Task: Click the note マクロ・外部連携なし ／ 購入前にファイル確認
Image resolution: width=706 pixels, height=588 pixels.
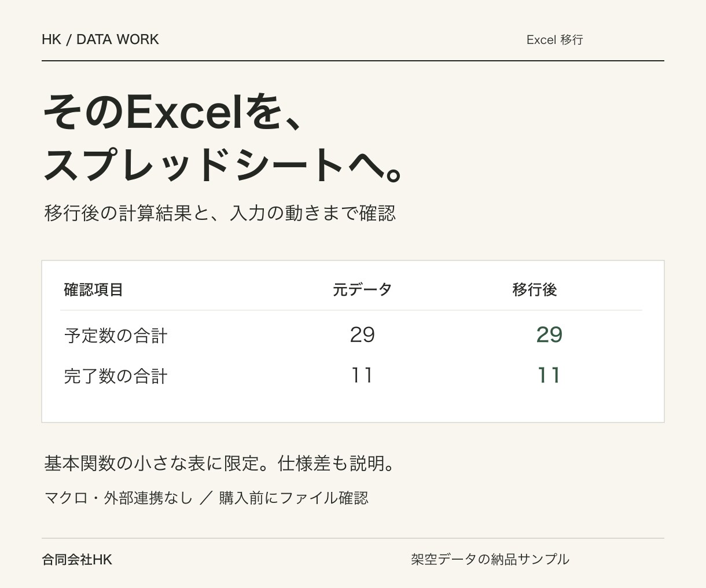Action: pyautogui.click(x=206, y=498)
